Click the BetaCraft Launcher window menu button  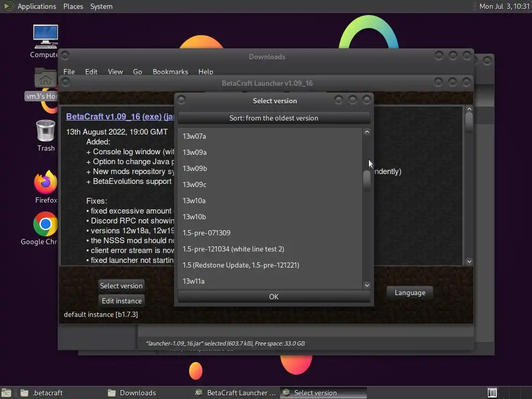[66, 82]
